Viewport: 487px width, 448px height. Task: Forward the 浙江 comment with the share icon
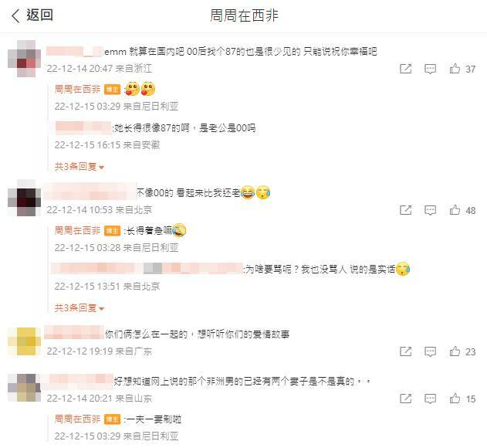click(x=406, y=69)
